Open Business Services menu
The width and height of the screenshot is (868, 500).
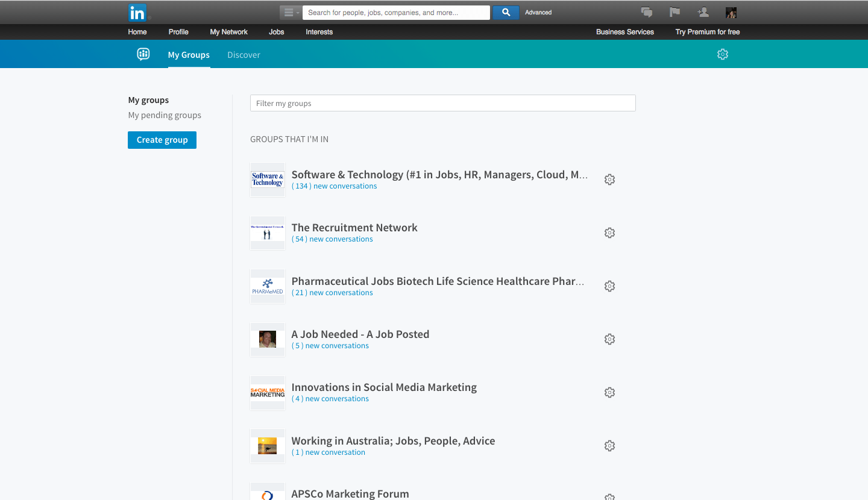coord(625,32)
